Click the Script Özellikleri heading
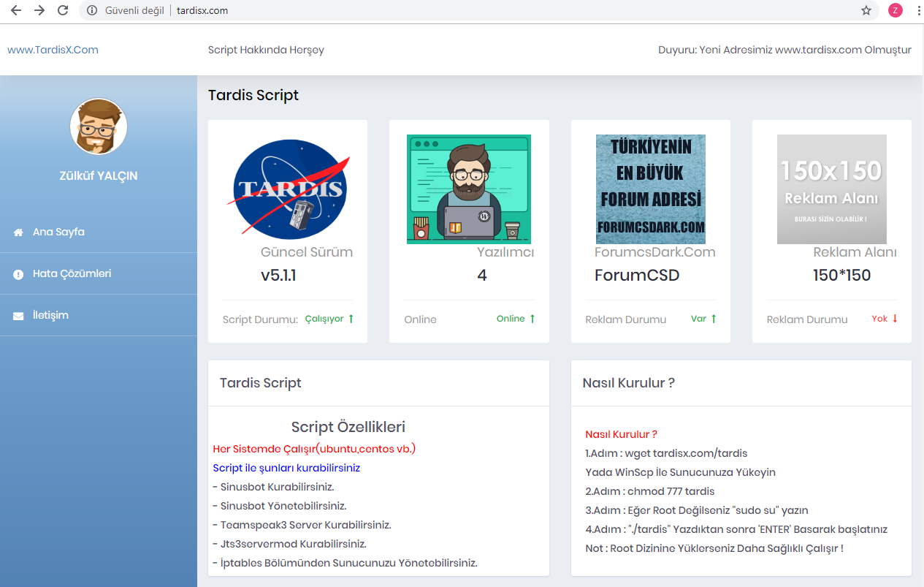The width and height of the screenshot is (924, 587). click(348, 427)
